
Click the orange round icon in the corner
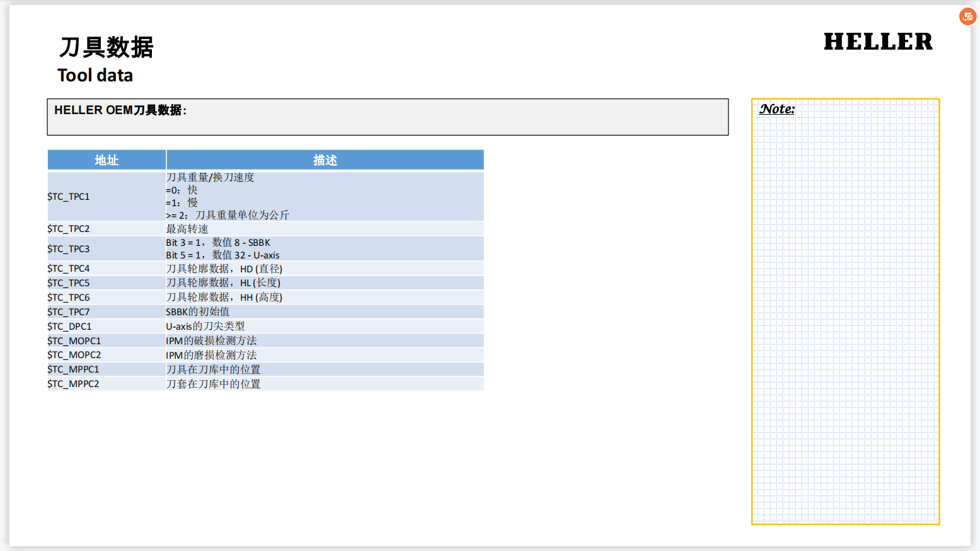coord(967,16)
